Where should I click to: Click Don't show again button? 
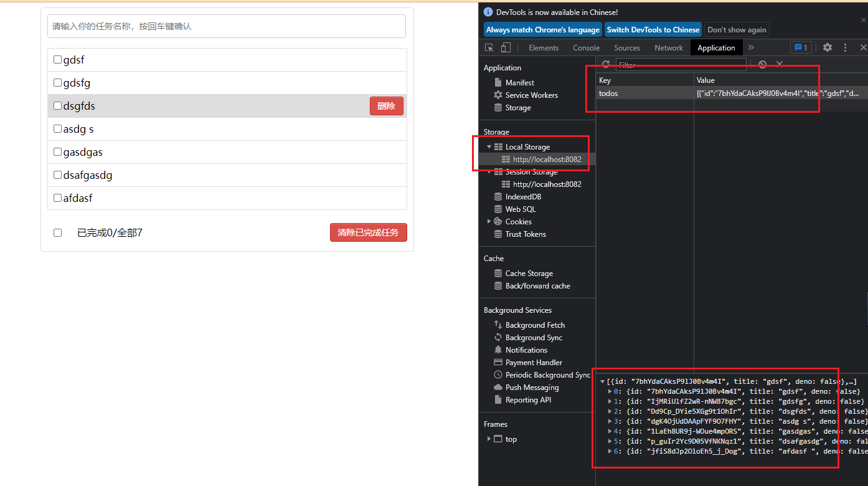pyautogui.click(x=737, y=30)
